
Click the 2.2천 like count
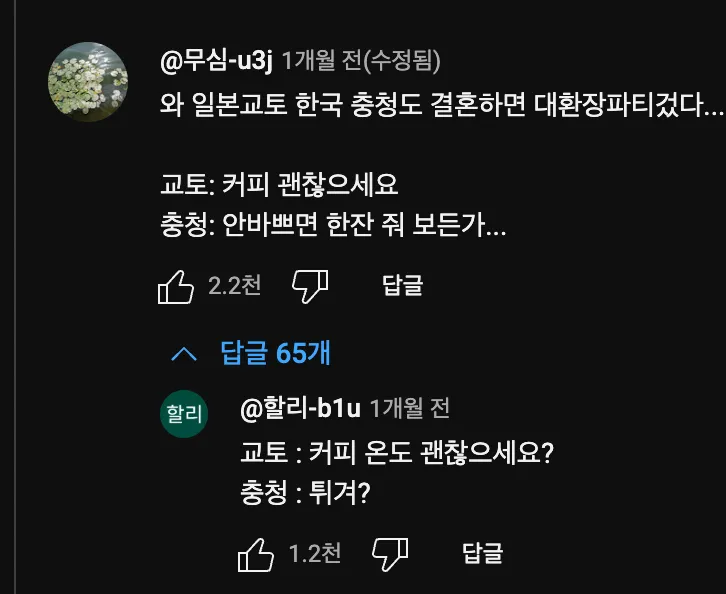pyautogui.click(x=235, y=286)
